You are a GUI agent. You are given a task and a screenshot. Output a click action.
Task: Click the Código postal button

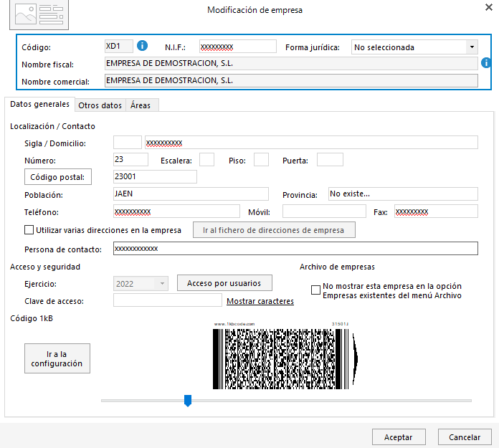58,177
